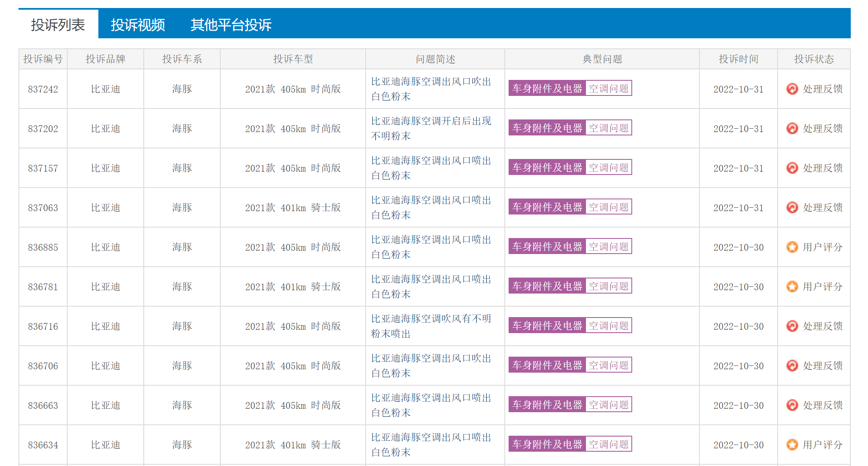Select complaint number 836781
The width and height of the screenshot is (868, 466).
coord(43,287)
